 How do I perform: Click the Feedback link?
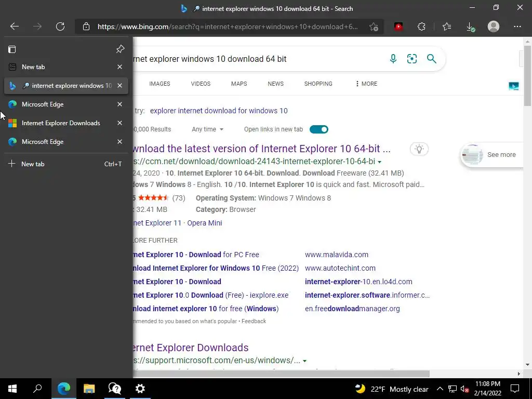point(254,321)
